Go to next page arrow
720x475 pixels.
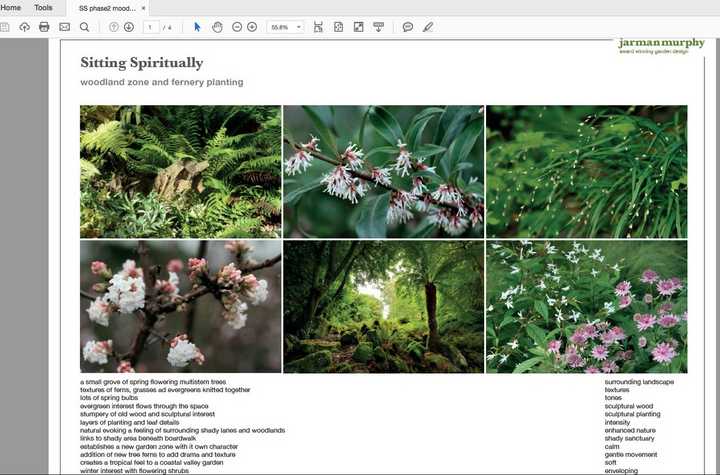coord(129,27)
